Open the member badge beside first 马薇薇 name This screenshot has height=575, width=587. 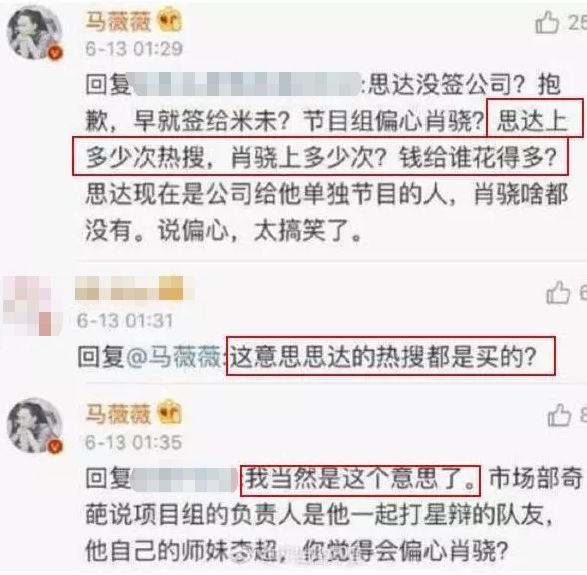click(x=169, y=20)
